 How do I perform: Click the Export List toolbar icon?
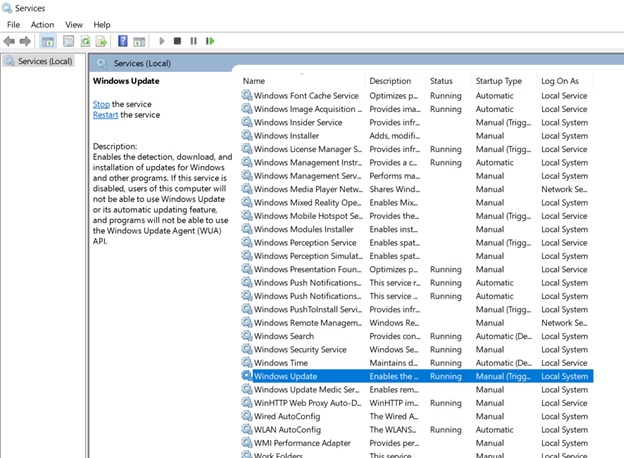[102, 41]
